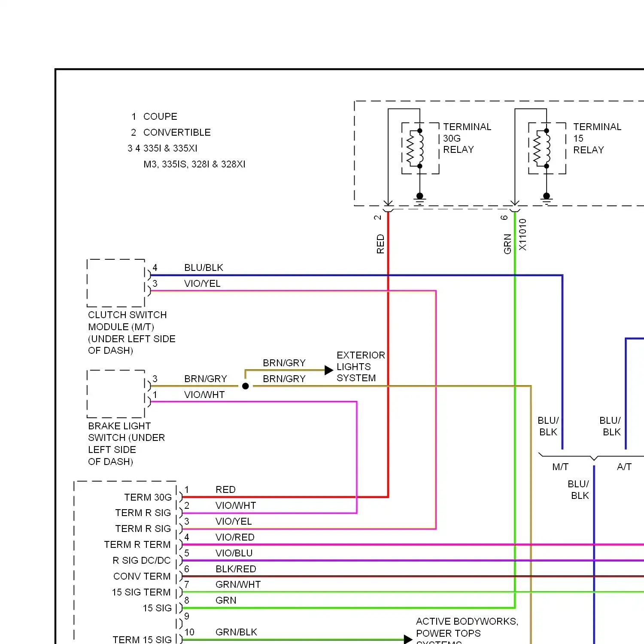Select the 'R SIG DC/DC' pin description
The image size is (644, 644).
(x=141, y=560)
